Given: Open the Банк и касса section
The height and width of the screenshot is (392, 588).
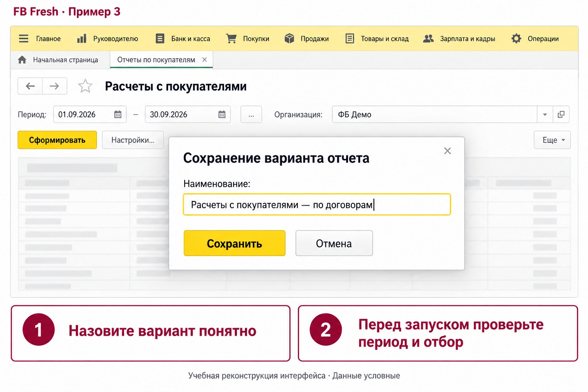Looking at the screenshot, I should pyautogui.click(x=191, y=39).
